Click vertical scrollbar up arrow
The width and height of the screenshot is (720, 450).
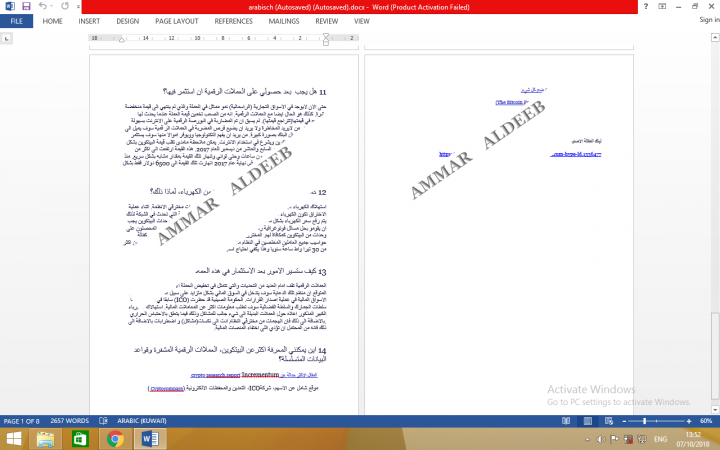[x=715, y=38]
